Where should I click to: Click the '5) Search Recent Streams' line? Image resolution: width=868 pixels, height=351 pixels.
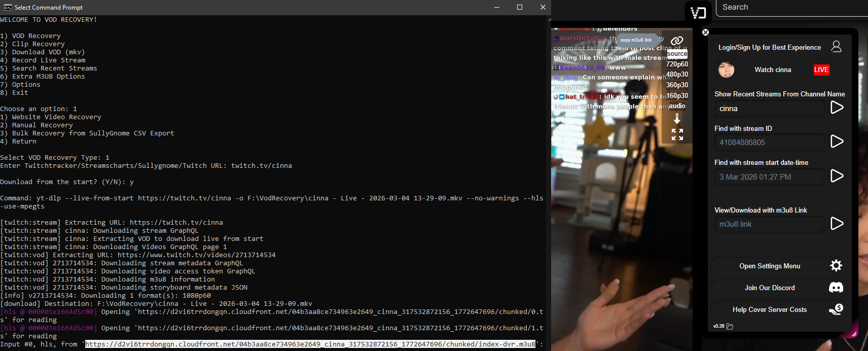49,68
